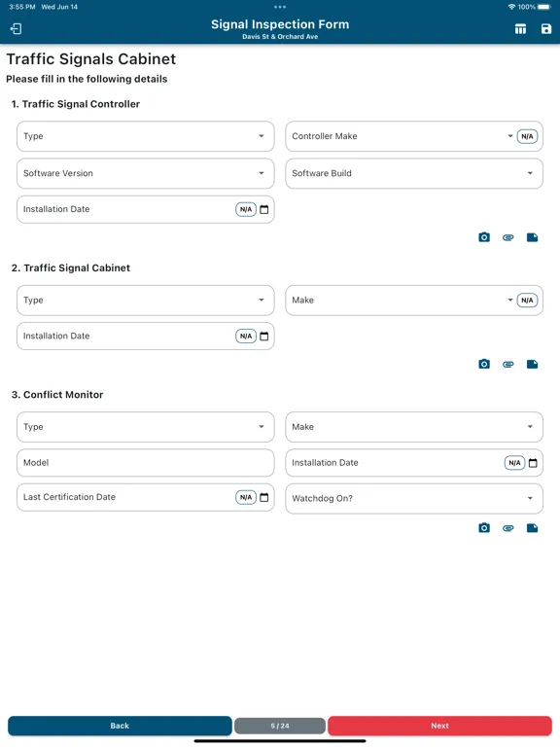Select the 5 / 24 page indicator
Image resolution: width=560 pixels, height=747 pixels.
point(280,726)
